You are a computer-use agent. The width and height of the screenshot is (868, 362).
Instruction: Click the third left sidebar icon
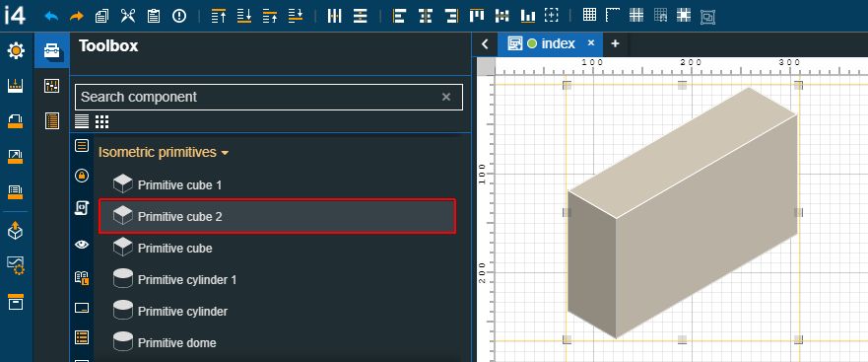[16, 121]
